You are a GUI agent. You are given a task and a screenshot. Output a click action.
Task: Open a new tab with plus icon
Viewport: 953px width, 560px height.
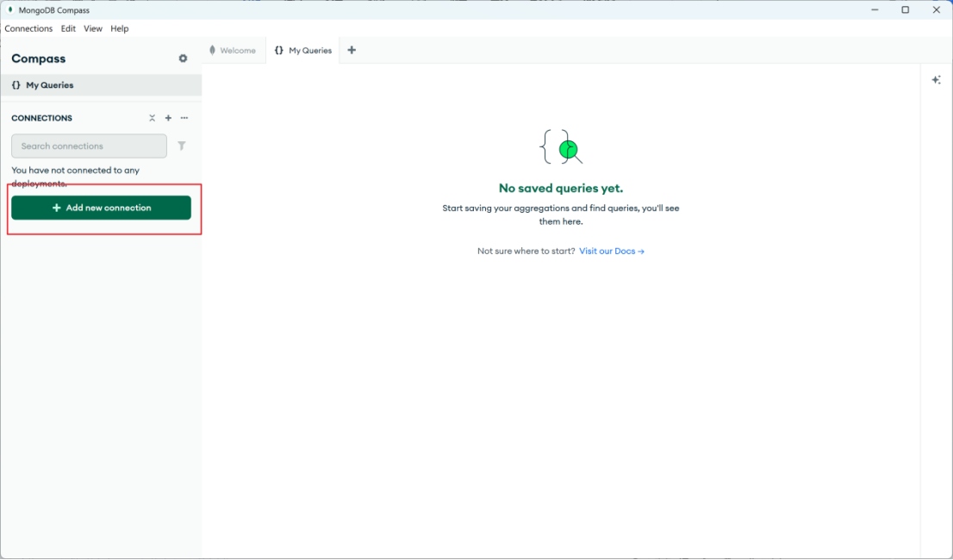click(x=352, y=51)
